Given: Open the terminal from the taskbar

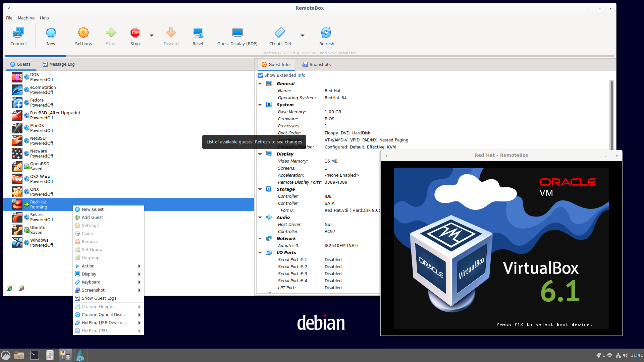Looking at the screenshot, I should pyautogui.click(x=34, y=355).
